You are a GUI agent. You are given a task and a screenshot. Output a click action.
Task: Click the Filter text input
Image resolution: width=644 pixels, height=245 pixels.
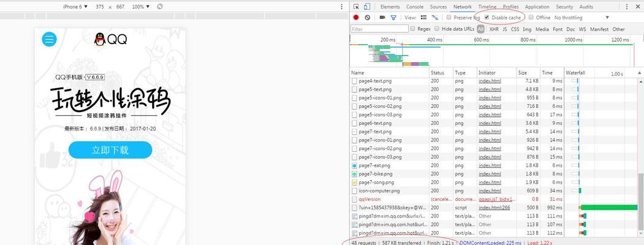(x=379, y=29)
